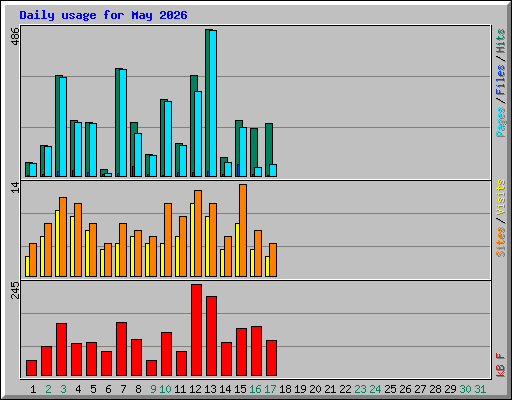Click the Visits legend label
The image size is (512, 400).
click(x=501, y=197)
